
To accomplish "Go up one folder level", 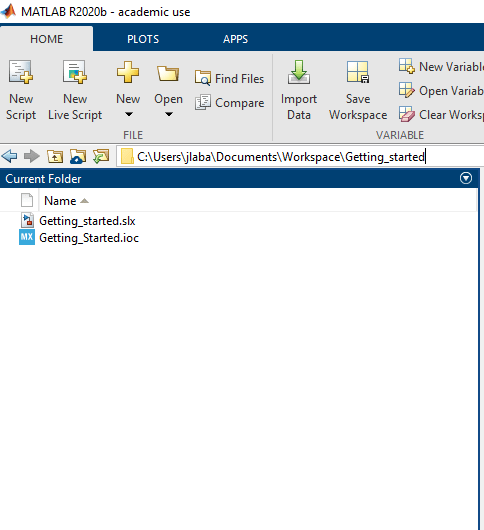I will tap(55, 156).
